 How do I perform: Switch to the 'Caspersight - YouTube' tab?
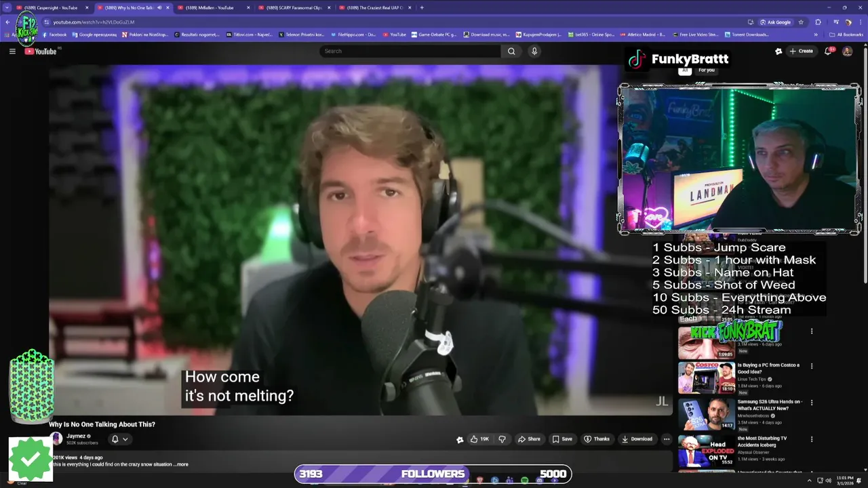click(52, 7)
